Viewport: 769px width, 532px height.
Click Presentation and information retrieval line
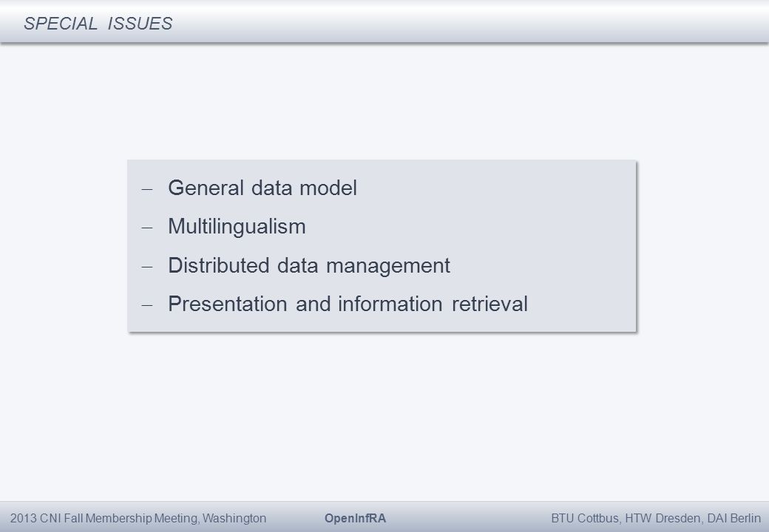tap(348, 304)
